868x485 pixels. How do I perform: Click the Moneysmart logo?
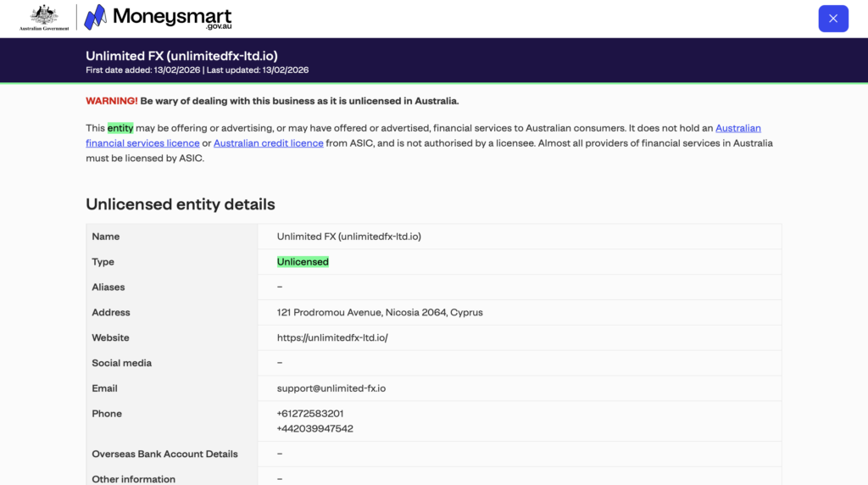(x=159, y=17)
